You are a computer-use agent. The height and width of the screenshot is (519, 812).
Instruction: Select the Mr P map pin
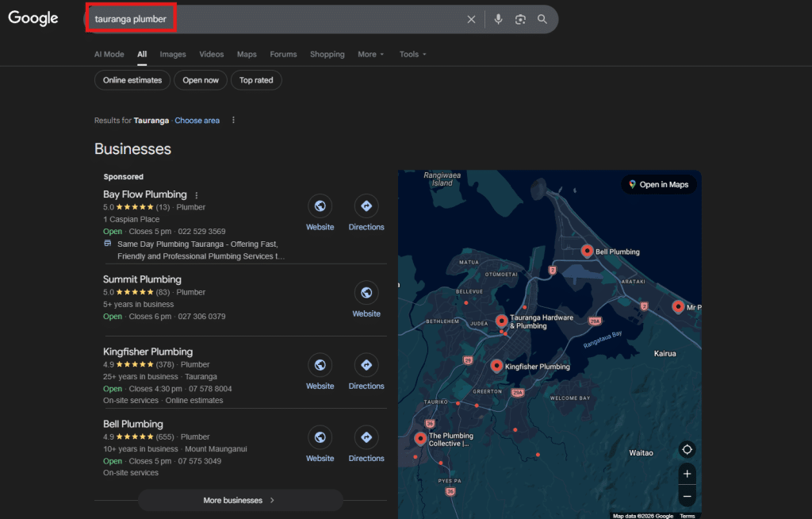(x=678, y=306)
